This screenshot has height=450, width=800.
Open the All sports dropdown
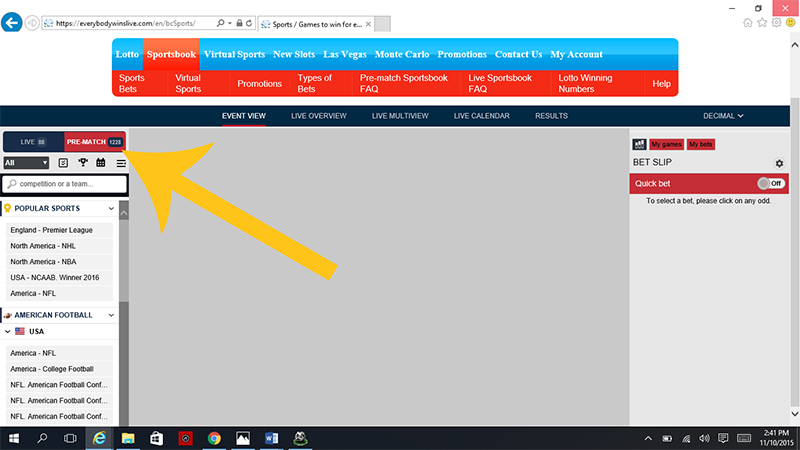click(26, 163)
